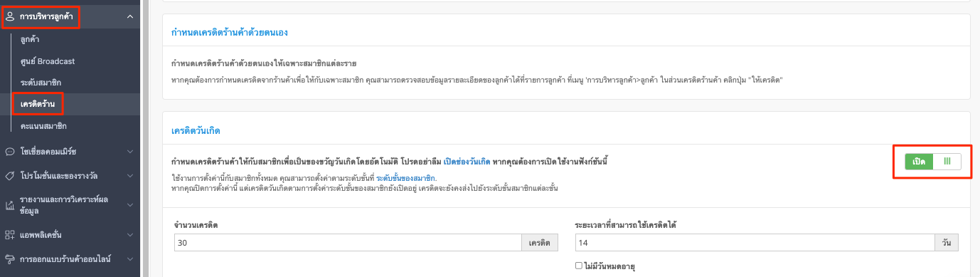The width and height of the screenshot is (980, 277).
Task: Toggle the birthday credit เปิด switch
Action: pos(933,162)
